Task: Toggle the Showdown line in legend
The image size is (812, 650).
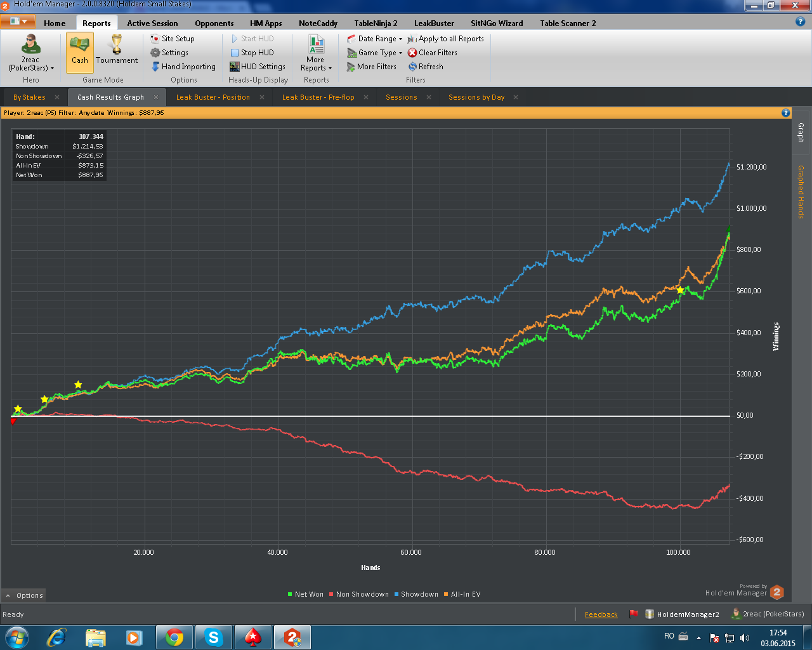Action: pos(416,594)
